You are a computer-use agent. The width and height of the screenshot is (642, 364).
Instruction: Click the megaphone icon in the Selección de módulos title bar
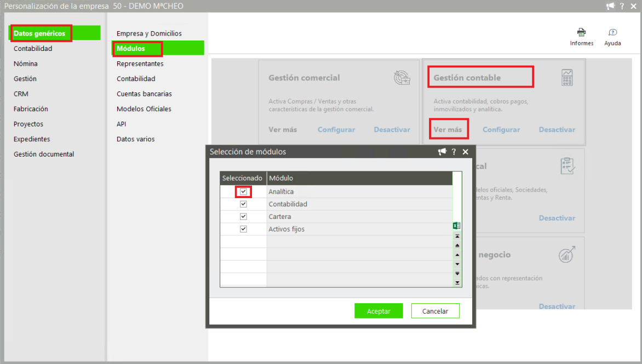[x=442, y=152]
